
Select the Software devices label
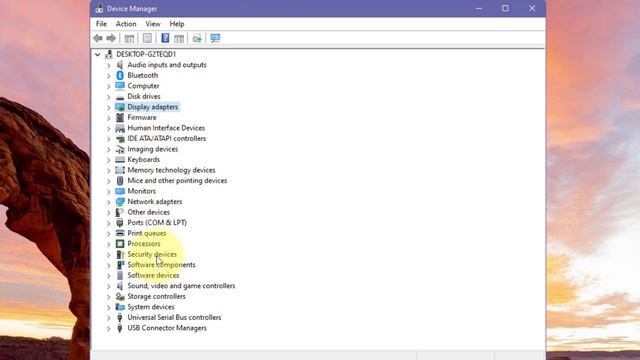click(x=153, y=276)
